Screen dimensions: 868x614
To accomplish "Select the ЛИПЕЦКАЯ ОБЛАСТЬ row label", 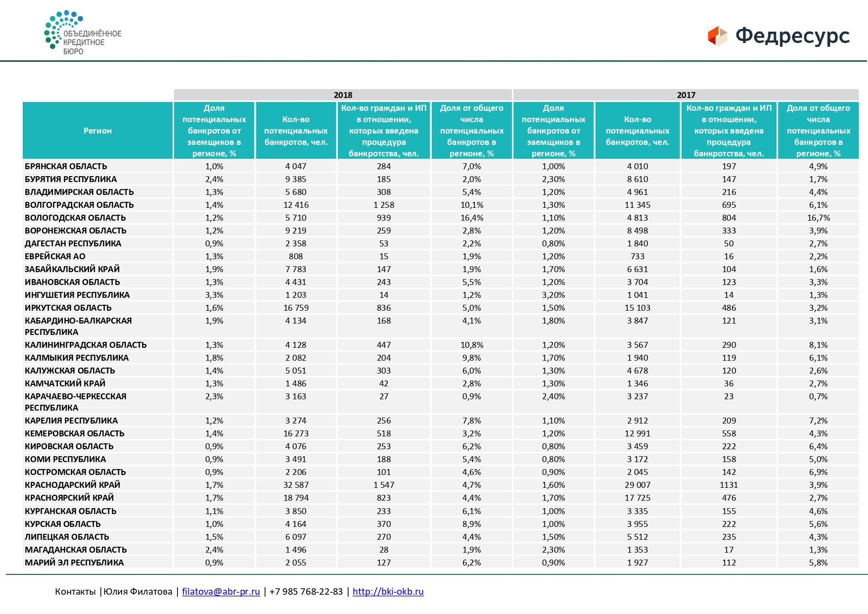I will pos(67,537).
